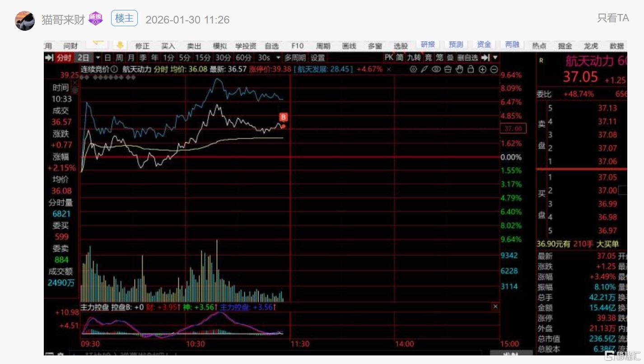This screenshot has height=364, width=644.
Task: Zoom out with the minus circle icon
Action: (x=494, y=69)
